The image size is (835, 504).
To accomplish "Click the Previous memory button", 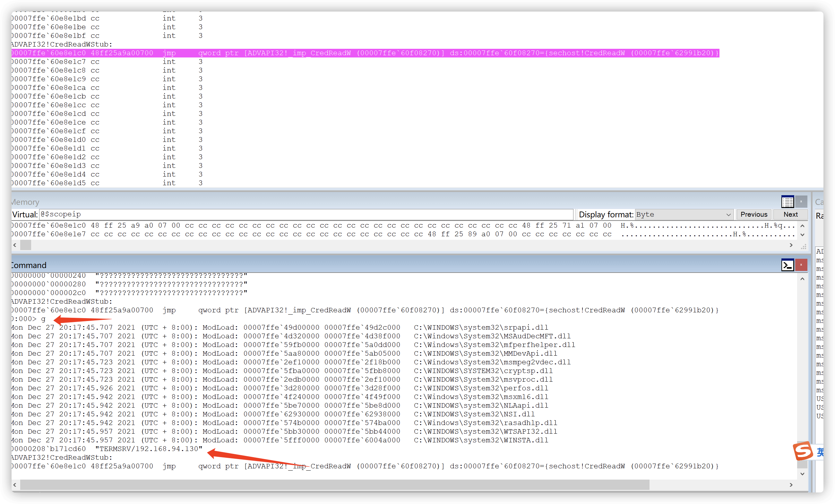I will coord(754,214).
